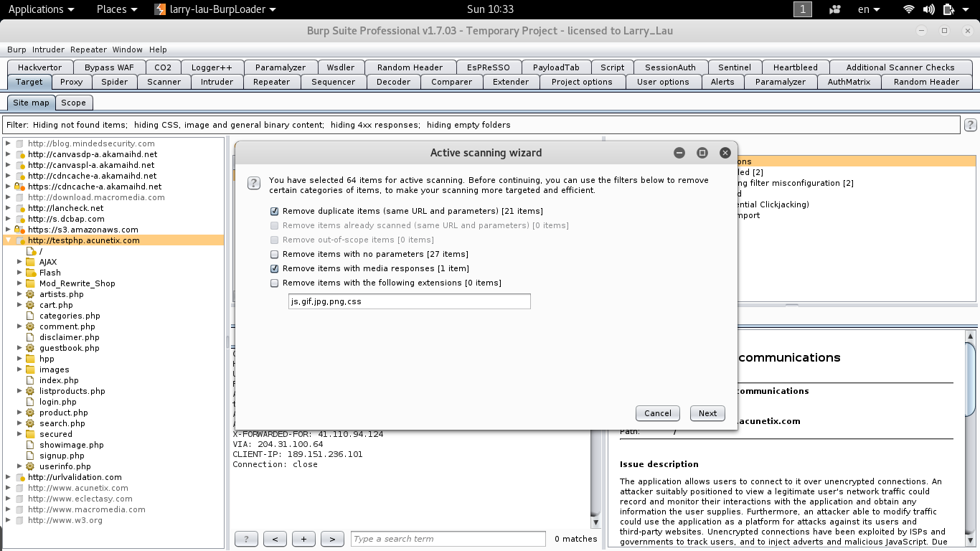Click the plus search options button
The width and height of the screenshot is (980, 551).
[303, 539]
